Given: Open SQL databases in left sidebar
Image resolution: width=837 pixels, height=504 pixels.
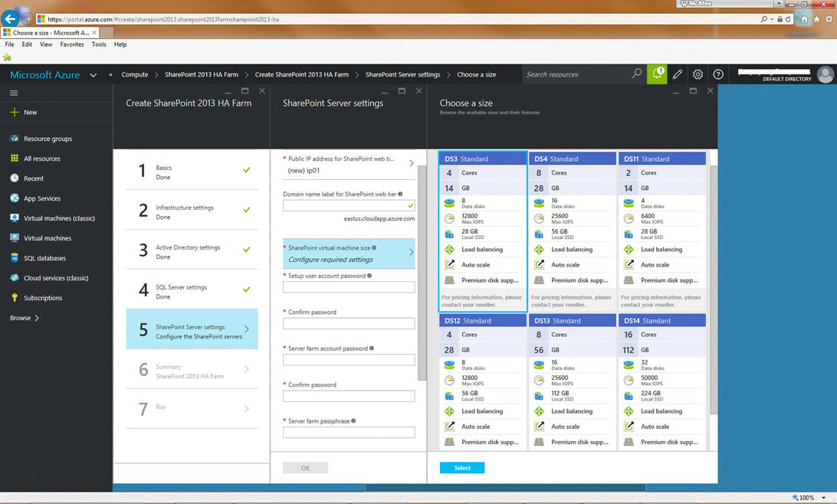Looking at the screenshot, I should (x=44, y=258).
